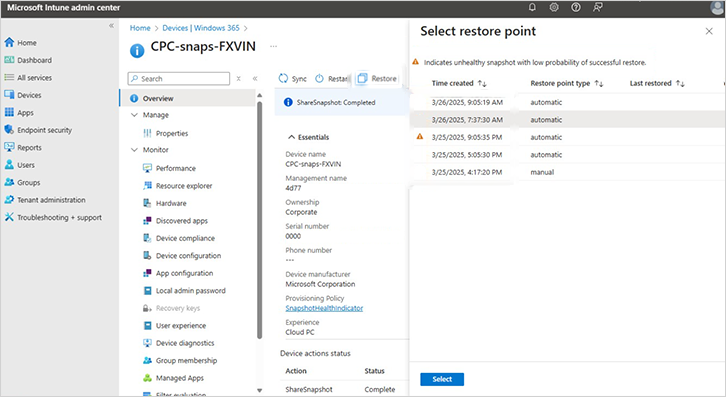Viewport: 726px width, 397px height.
Task: Open the help question mark icon
Action: [x=576, y=7]
